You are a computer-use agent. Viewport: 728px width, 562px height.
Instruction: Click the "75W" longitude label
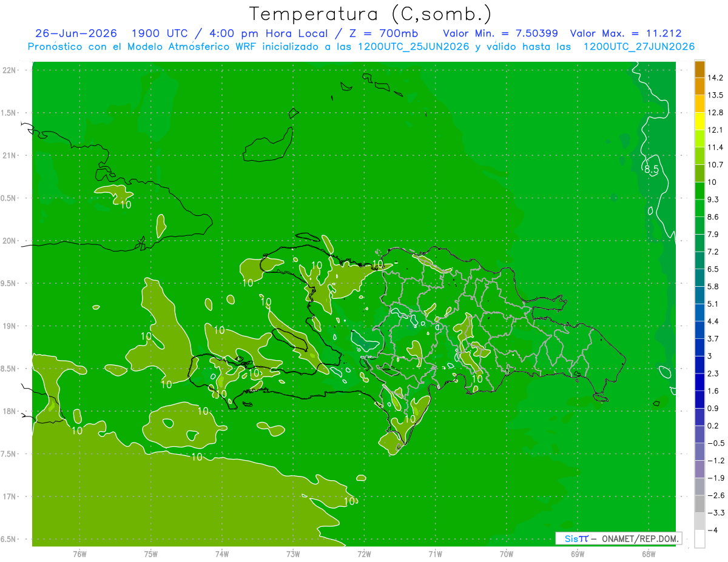151,554
